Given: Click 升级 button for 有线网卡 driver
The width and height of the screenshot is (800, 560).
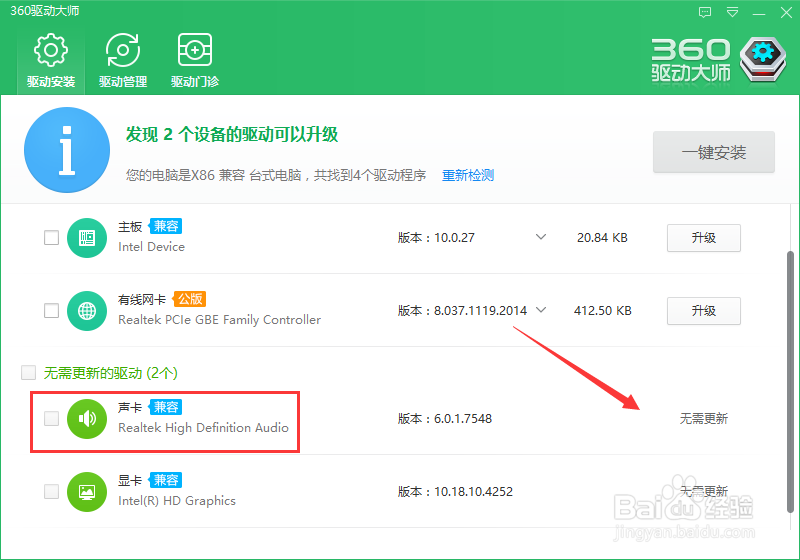Looking at the screenshot, I should click(x=704, y=311).
